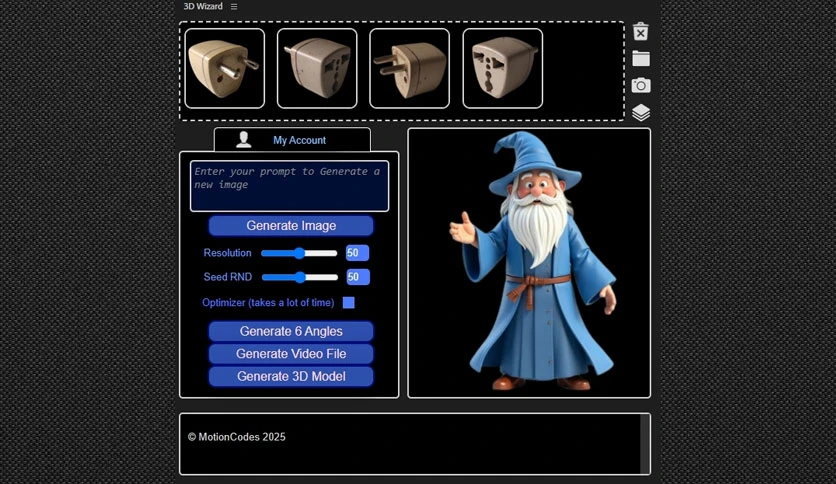The height and width of the screenshot is (484, 836).
Task: Open the folder browse icon
Action: click(641, 58)
